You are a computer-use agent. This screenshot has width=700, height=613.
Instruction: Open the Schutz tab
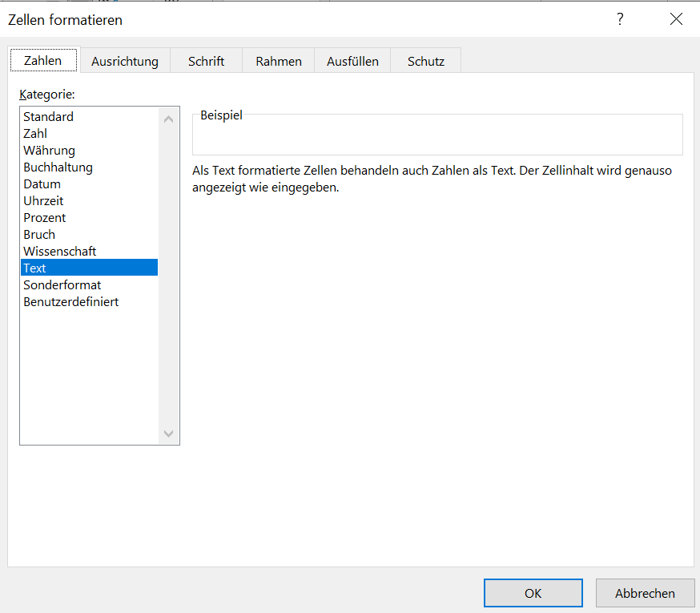[x=425, y=61]
